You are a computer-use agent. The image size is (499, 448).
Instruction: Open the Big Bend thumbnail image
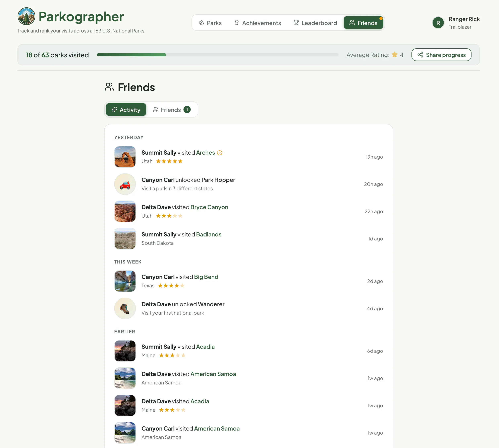point(125,281)
